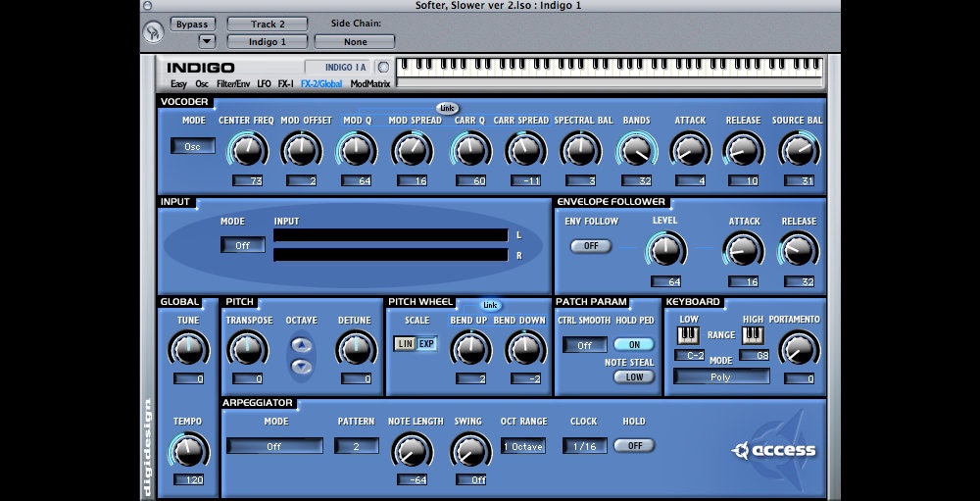Click the Mod Offset knob
Screen dimensions: 980x501
click(x=301, y=150)
